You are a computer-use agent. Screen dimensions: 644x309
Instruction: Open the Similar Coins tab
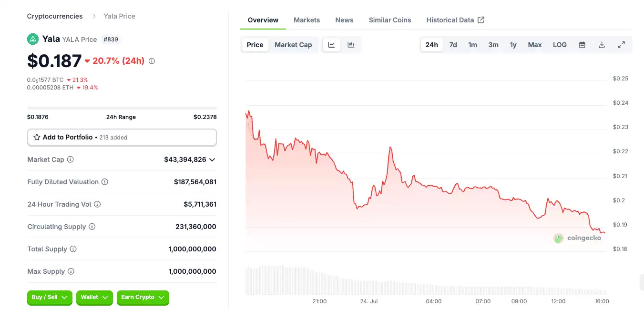(x=389, y=20)
